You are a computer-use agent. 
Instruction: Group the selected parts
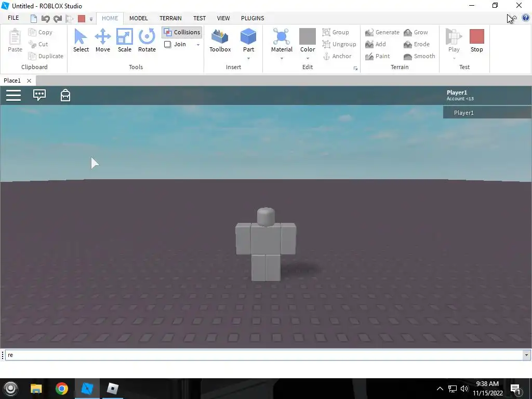[336, 32]
